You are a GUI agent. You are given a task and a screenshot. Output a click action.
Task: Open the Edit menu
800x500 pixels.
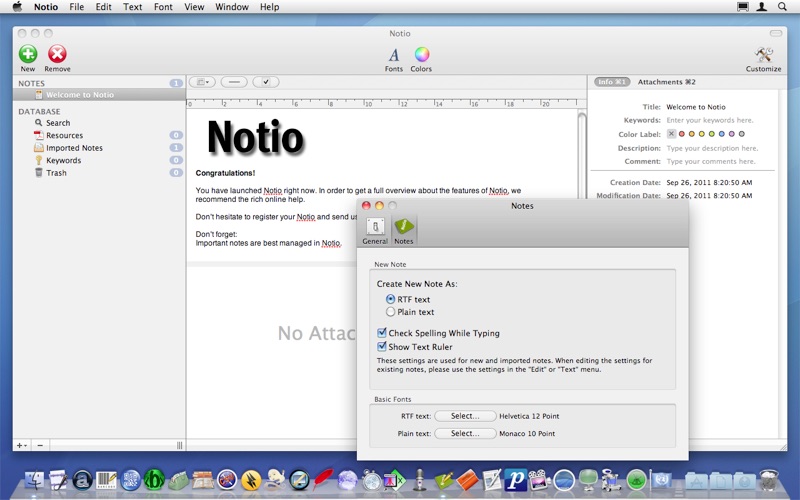click(x=104, y=7)
